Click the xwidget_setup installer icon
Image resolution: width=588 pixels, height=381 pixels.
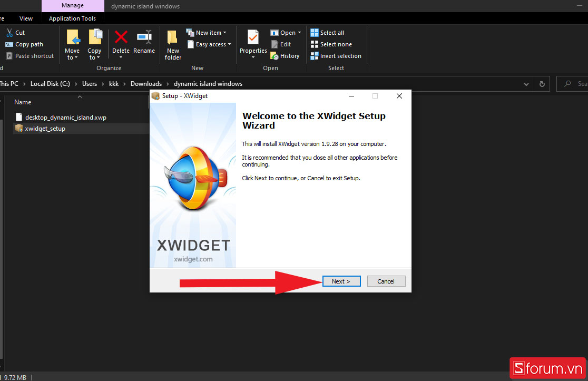pos(19,128)
